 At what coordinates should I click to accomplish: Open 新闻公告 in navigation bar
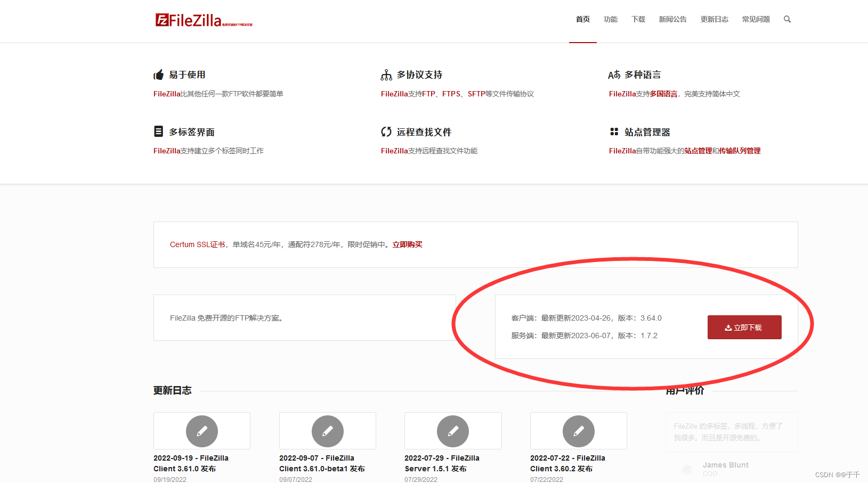tap(673, 19)
